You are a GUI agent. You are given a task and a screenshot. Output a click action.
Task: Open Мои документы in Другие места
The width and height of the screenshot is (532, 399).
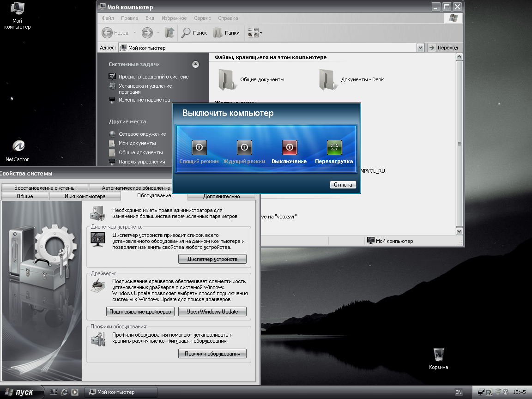(x=137, y=143)
